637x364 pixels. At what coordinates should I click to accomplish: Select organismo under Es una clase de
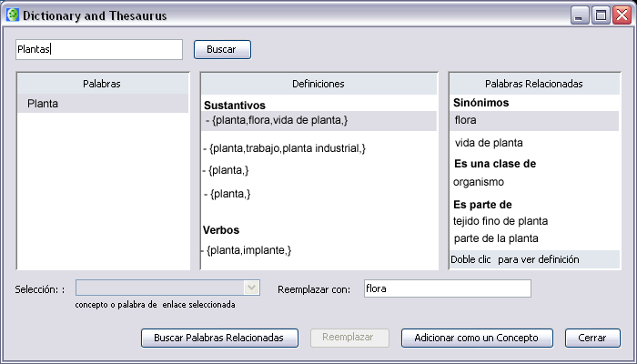tap(479, 182)
